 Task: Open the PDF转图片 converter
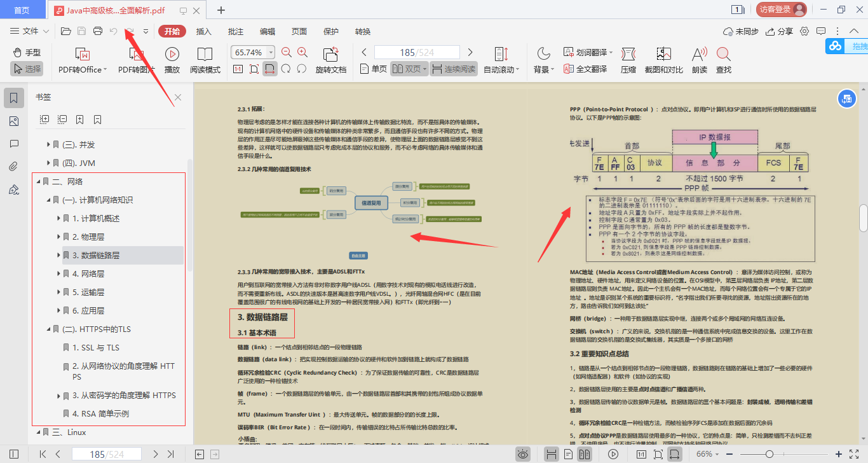[x=136, y=61]
